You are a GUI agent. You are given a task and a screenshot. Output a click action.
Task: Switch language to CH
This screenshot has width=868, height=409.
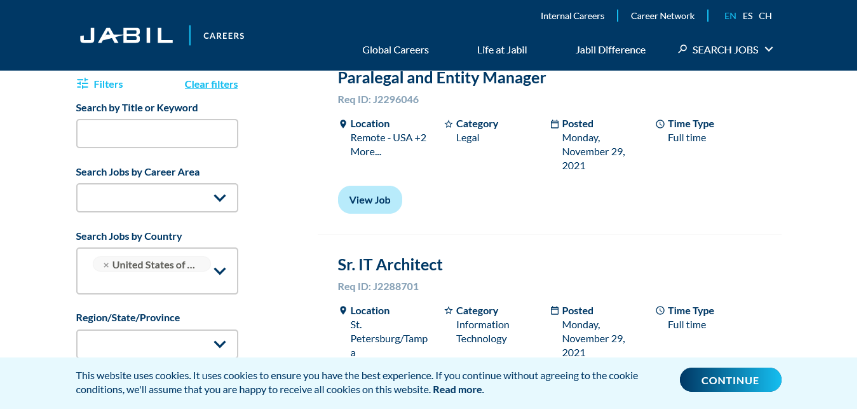[765, 16]
